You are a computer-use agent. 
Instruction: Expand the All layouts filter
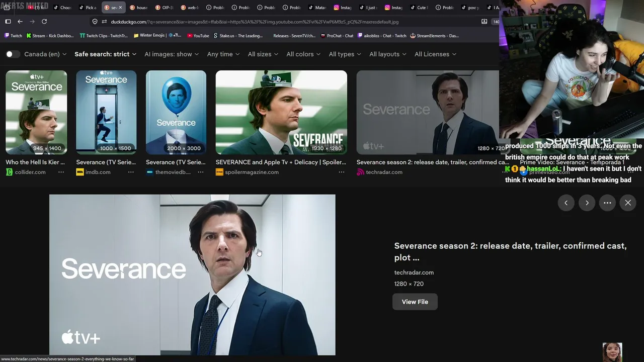[x=388, y=54]
